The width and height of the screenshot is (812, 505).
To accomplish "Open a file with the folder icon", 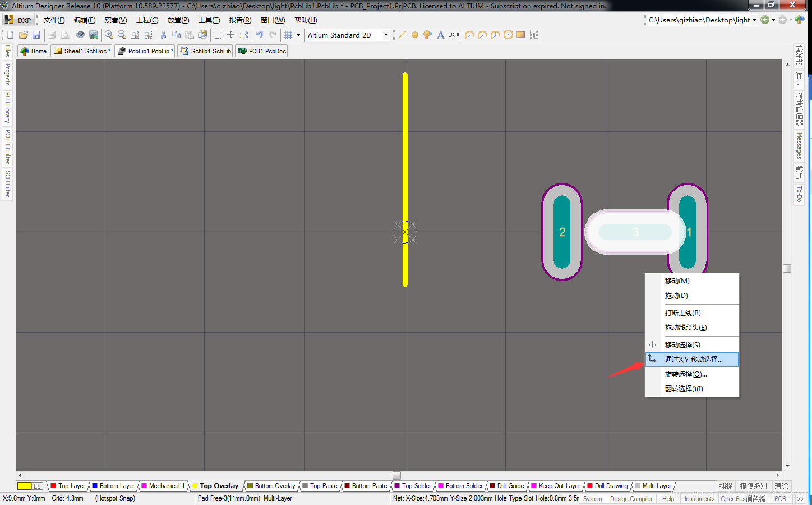I will [23, 35].
